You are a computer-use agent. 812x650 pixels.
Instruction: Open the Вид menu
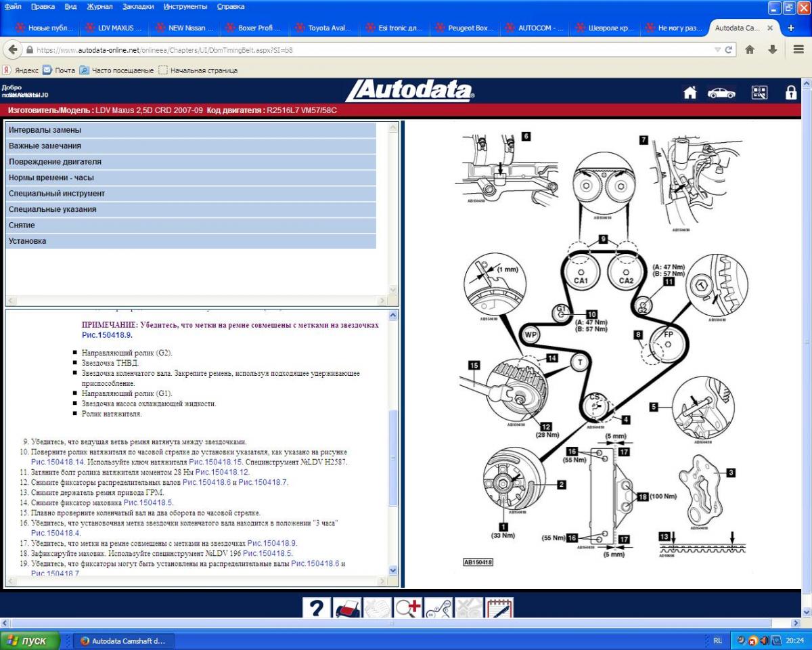(70, 7)
